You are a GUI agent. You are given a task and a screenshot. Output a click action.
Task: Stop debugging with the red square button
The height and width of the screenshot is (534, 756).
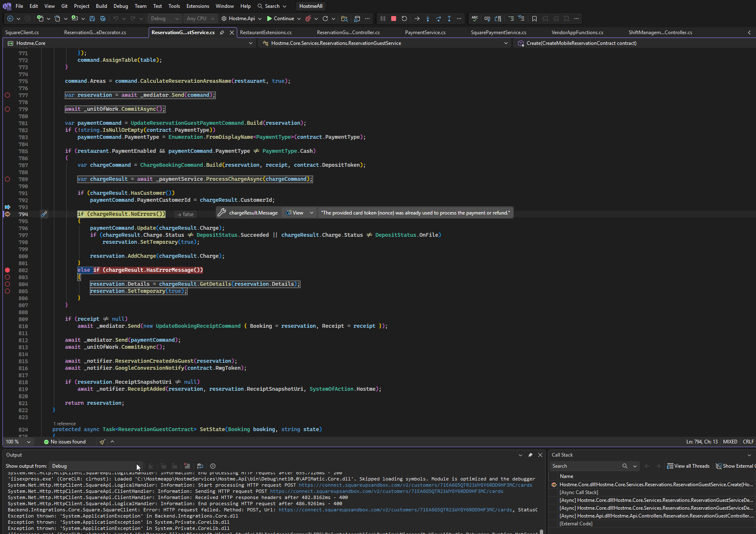(393, 19)
